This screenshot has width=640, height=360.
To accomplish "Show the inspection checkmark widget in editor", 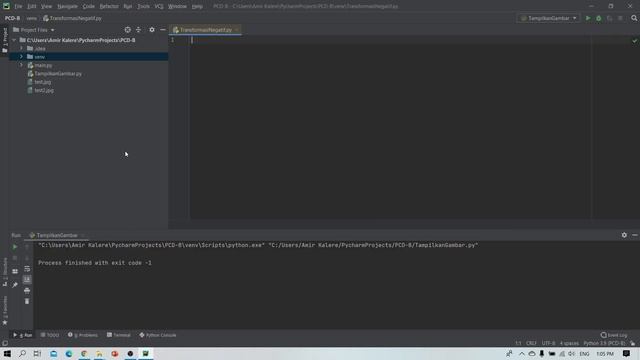I will (635, 41).
